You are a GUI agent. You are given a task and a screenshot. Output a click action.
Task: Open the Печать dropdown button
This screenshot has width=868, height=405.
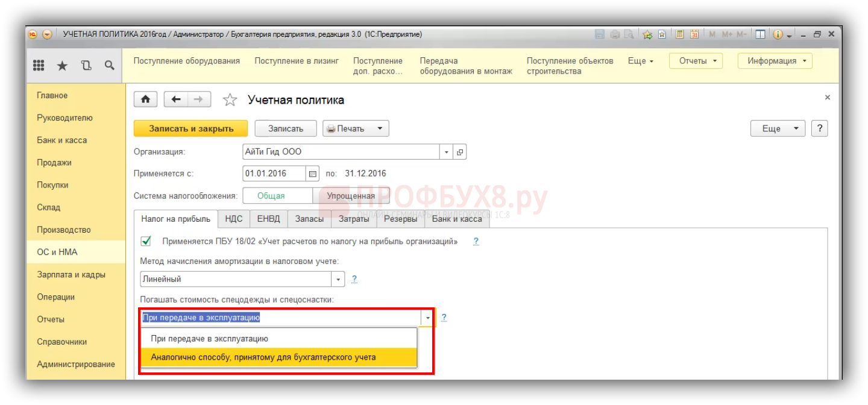(x=356, y=128)
